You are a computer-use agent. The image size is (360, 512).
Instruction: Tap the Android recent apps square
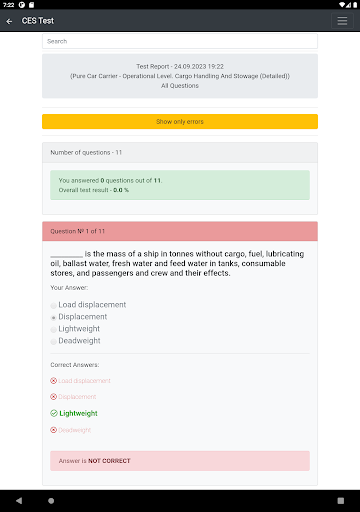(341, 501)
